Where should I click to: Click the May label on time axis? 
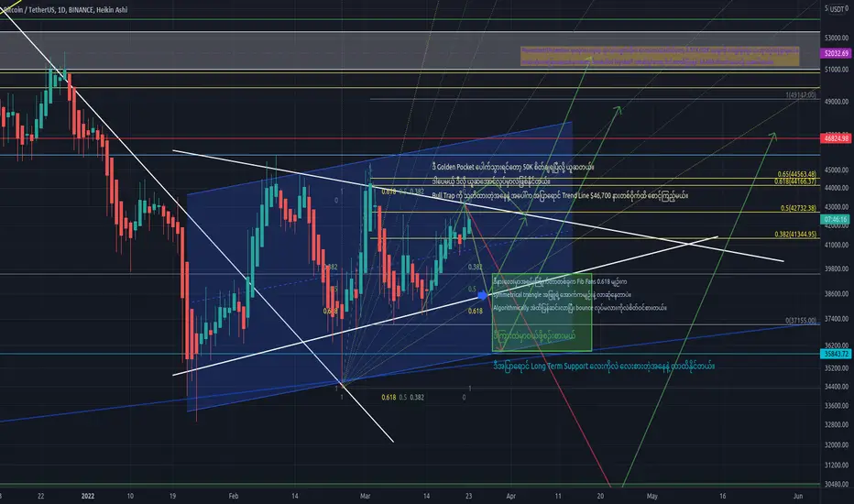pos(651,497)
